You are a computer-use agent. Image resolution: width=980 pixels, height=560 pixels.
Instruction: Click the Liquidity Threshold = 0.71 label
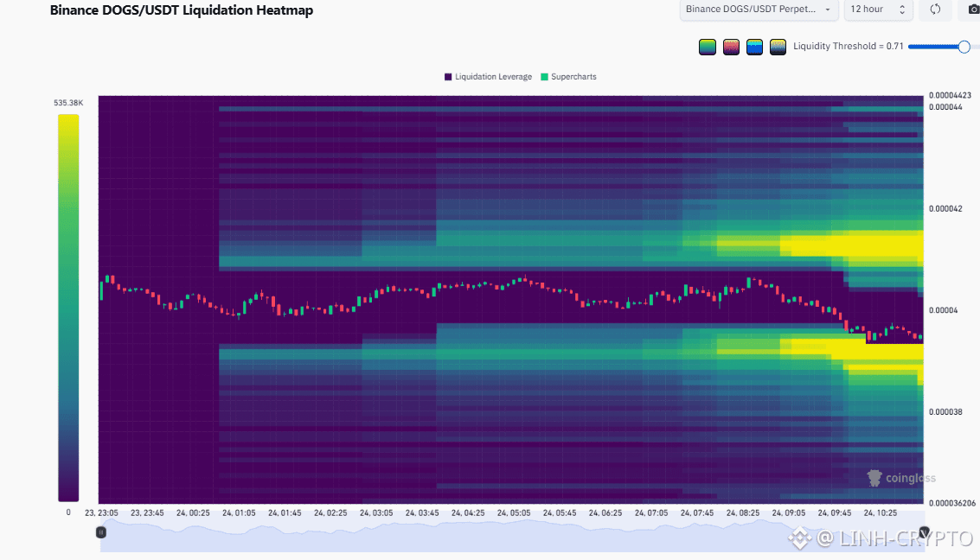tap(849, 46)
